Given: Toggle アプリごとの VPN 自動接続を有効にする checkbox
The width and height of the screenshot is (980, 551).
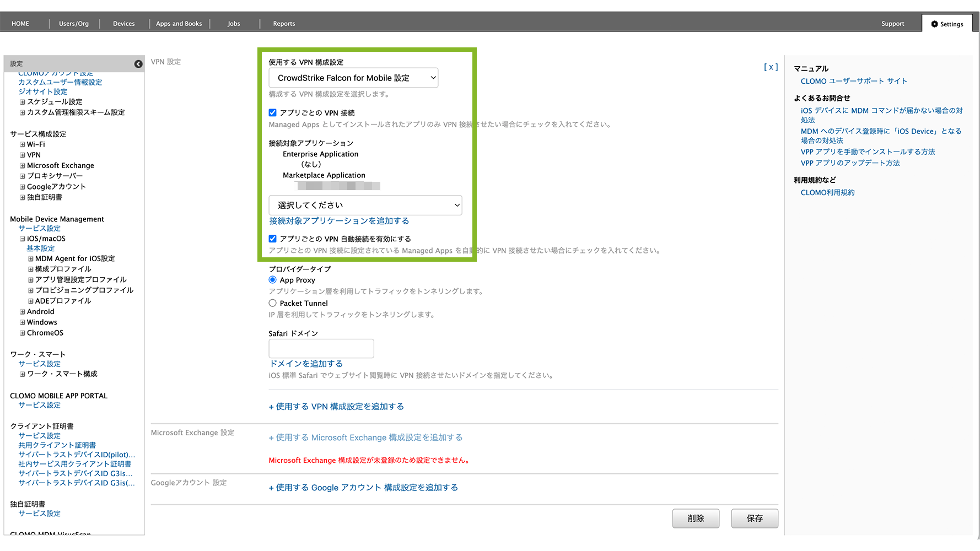Looking at the screenshot, I should (x=272, y=239).
